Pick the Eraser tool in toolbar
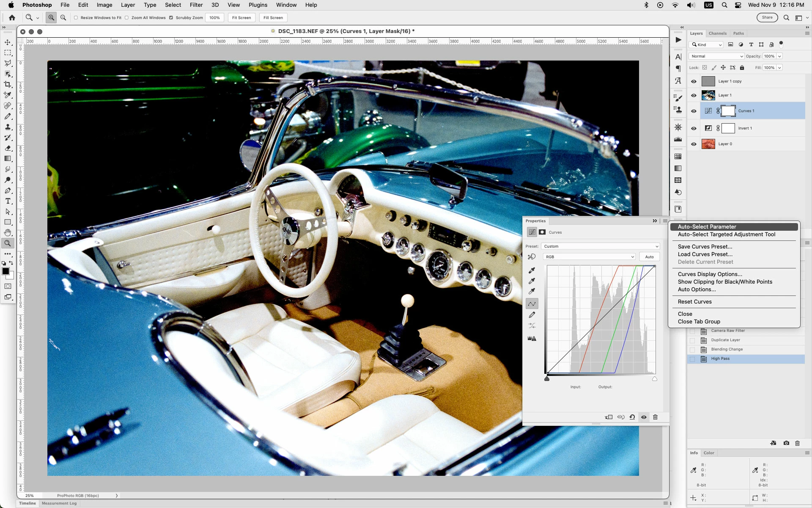The width and height of the screenshot is (812, 508). [x=8, y=148]
